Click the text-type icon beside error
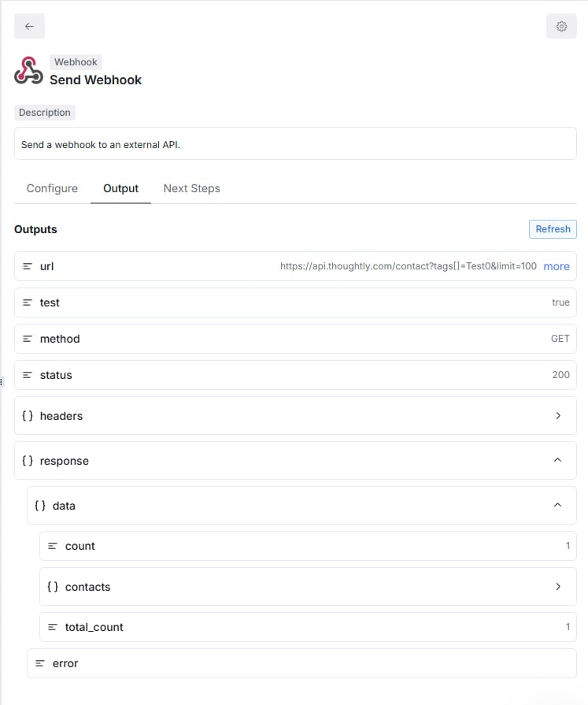 click(x=41, y=662)
